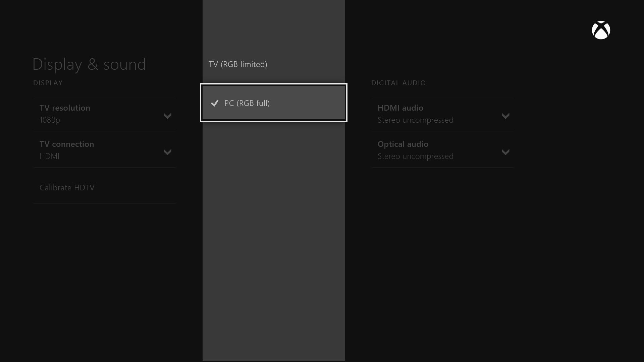Select the Optical audio setting label
The image size is (644, 362).
pos(403,144)
